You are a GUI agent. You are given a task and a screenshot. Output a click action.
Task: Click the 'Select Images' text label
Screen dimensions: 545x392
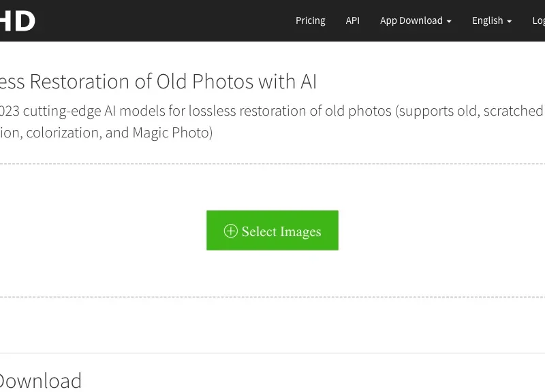(x=281, y=231)
